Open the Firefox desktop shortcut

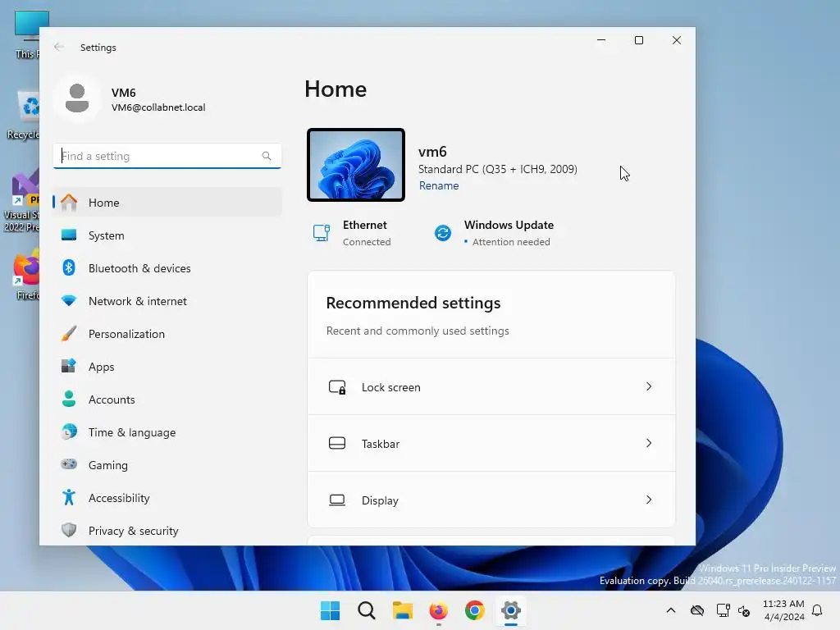(27, 273)
